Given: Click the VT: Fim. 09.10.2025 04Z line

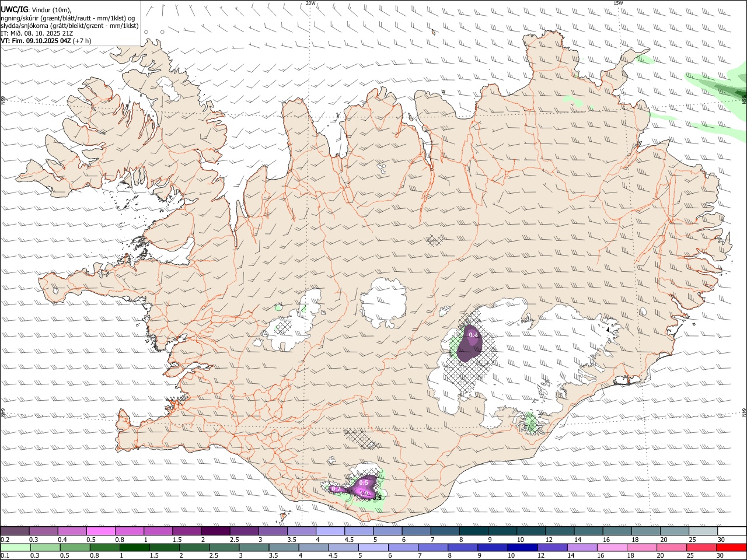Looking at the screenshot, I should (x=46, y=41).
